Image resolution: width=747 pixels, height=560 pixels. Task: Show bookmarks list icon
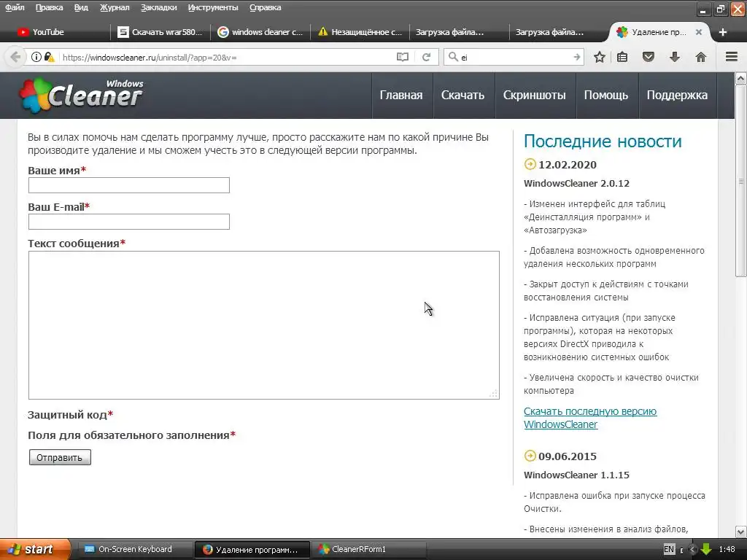(x=622, y=57)
